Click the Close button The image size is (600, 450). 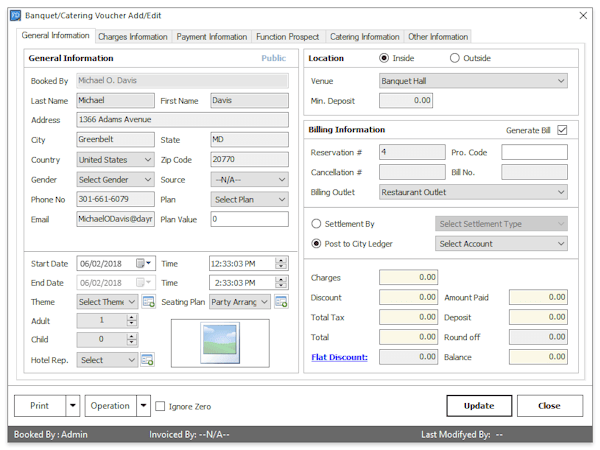pyautogui.click(x=550, y=406)
